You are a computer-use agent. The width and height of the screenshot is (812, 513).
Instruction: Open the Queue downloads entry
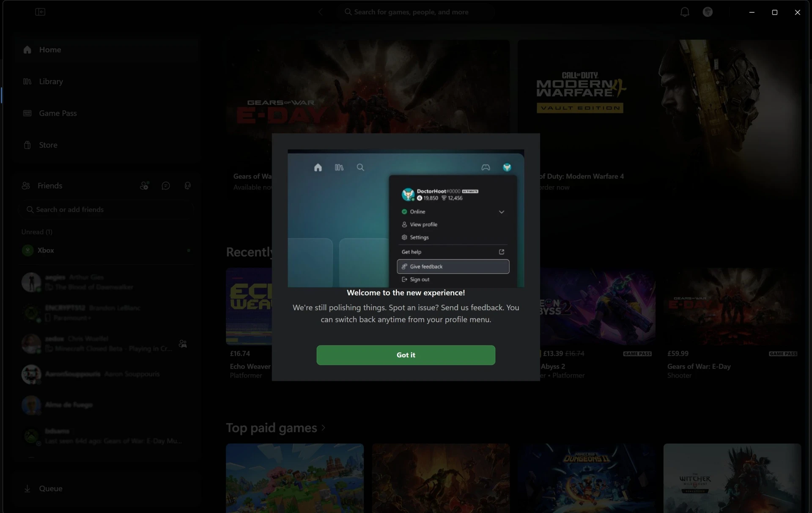106,488
